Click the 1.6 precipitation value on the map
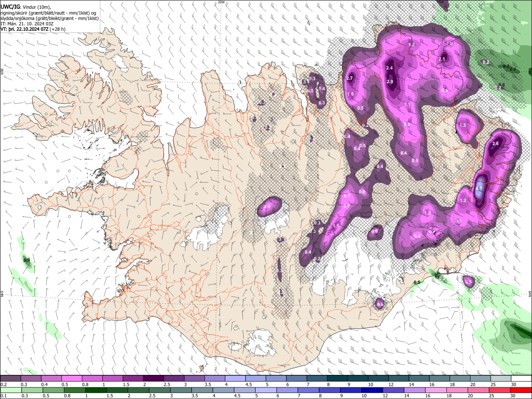The image size is (532, 399). [350, 94]
